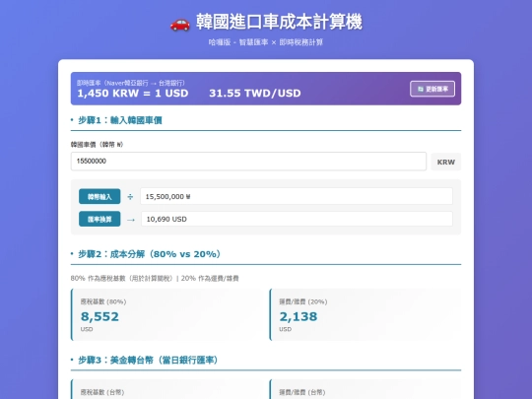The width and height of the screenshot is (532, 399).
Task: Click the 韓國進口車成本計算機 page title
Action: [x=279, y=22]
